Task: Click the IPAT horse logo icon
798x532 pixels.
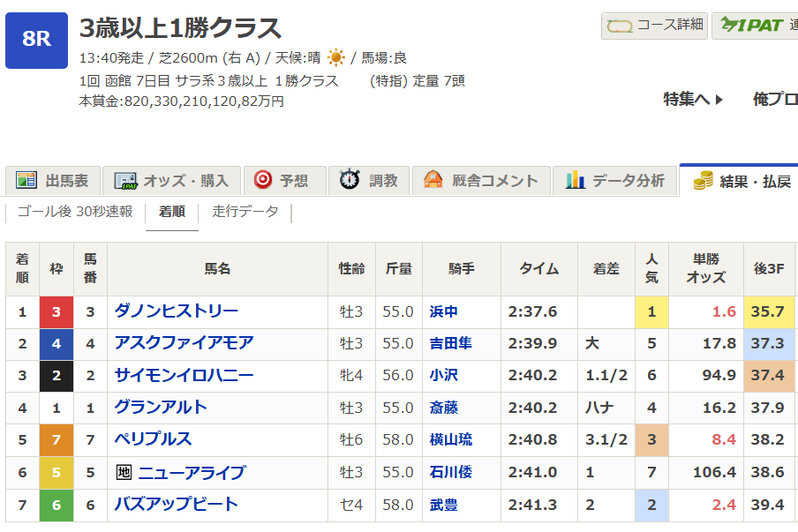Action: pos(752,25)
